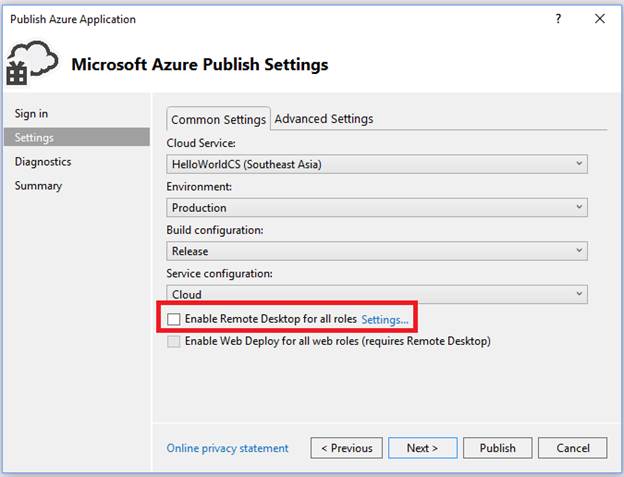Expand the Build configuration dropdown
Screen dimensions: 624x477
point(376,251)
